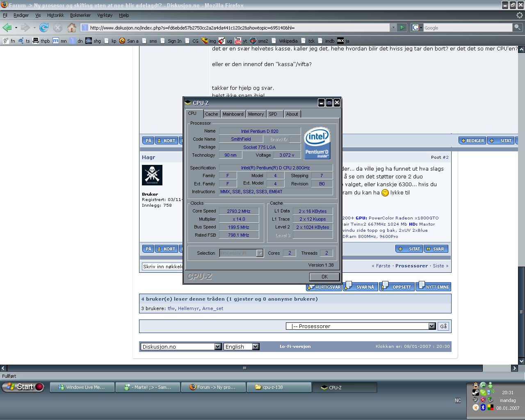Viewport: 525px width, 420px height.
Task: Click the green Go arrow beside URL
Action: [402, 27]
